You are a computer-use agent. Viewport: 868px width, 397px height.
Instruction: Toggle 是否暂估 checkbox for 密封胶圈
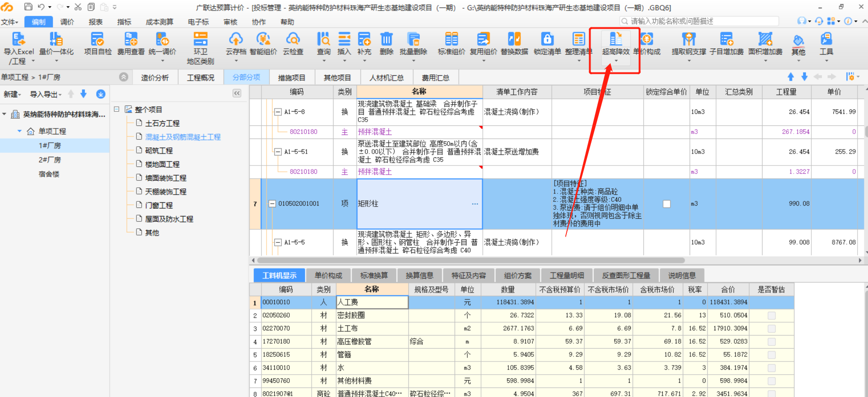[x=772, y=315]
